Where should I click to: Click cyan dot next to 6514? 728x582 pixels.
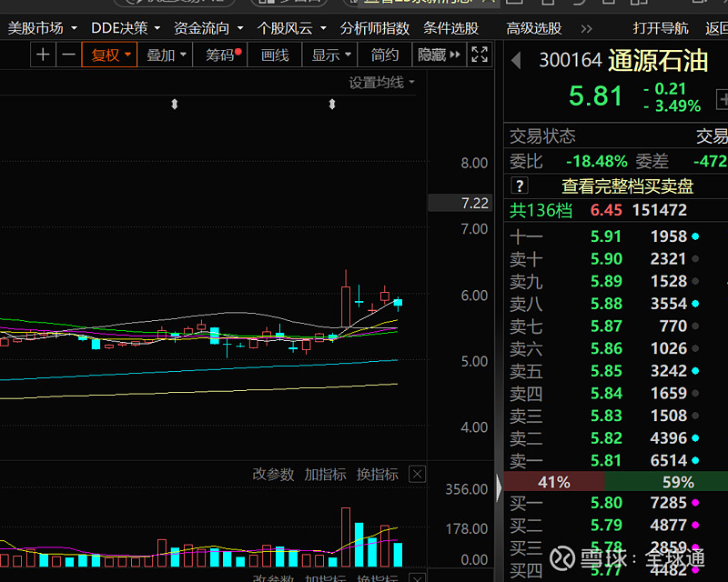(695, 460)
